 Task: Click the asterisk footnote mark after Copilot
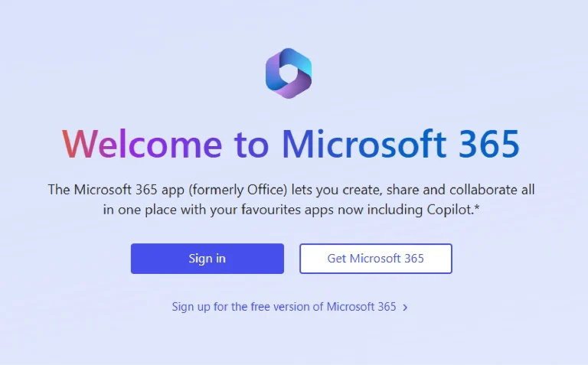pyautogui.click(x=477, y=207)
